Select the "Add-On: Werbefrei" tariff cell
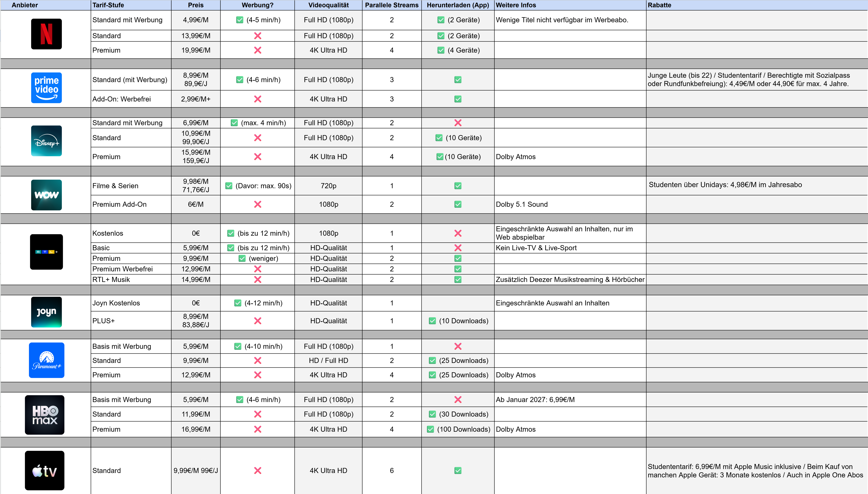 tap(131, 99)
